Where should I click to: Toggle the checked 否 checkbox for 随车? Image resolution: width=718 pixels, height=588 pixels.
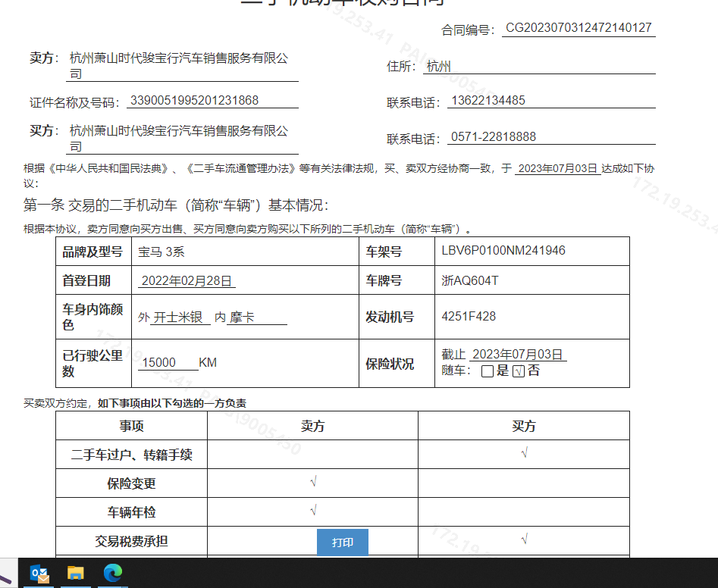519,371
